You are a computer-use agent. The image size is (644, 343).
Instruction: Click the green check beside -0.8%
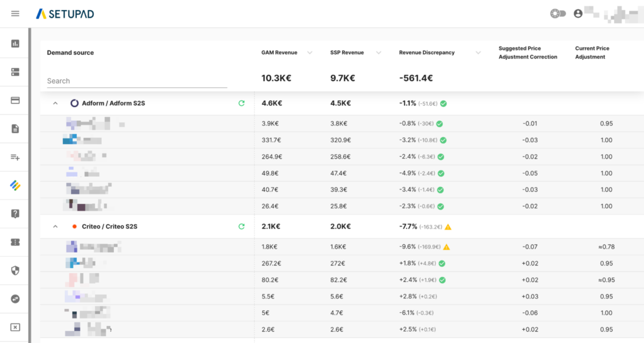click(x=440, y=123)
